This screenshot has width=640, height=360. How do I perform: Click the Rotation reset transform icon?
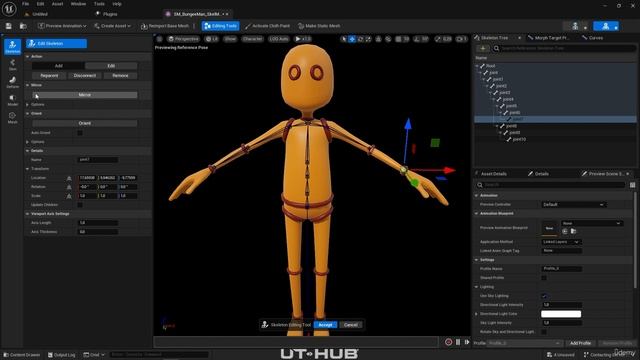(69, 187)
